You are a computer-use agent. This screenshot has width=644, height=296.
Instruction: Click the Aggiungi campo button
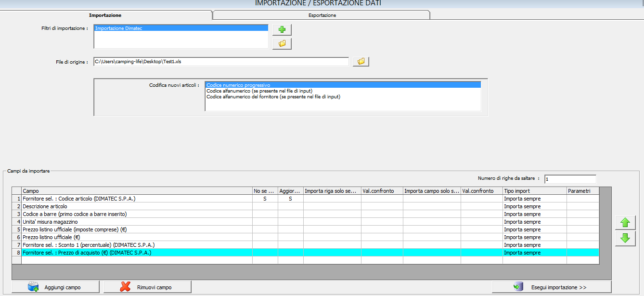[x=56, y=287]
